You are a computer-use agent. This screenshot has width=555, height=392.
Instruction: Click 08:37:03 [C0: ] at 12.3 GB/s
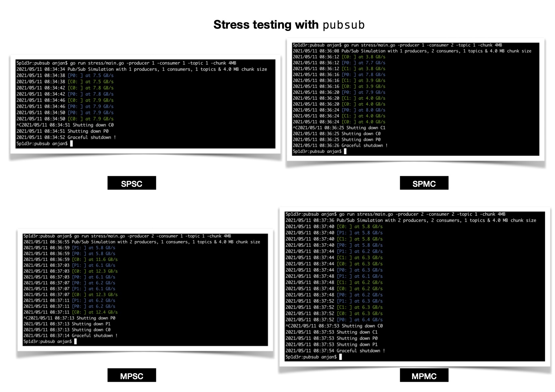[71, 271]
